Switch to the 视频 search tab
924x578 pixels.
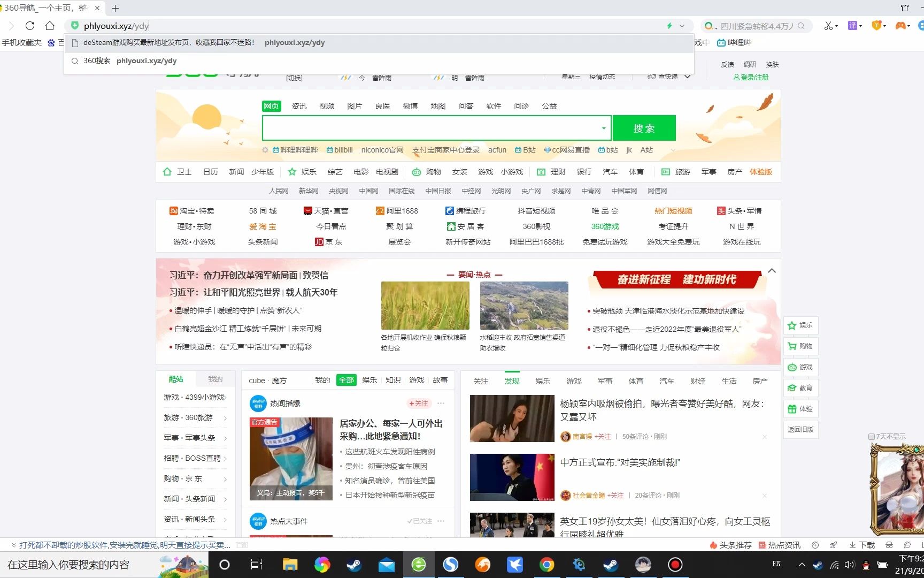tap(327, 106)
